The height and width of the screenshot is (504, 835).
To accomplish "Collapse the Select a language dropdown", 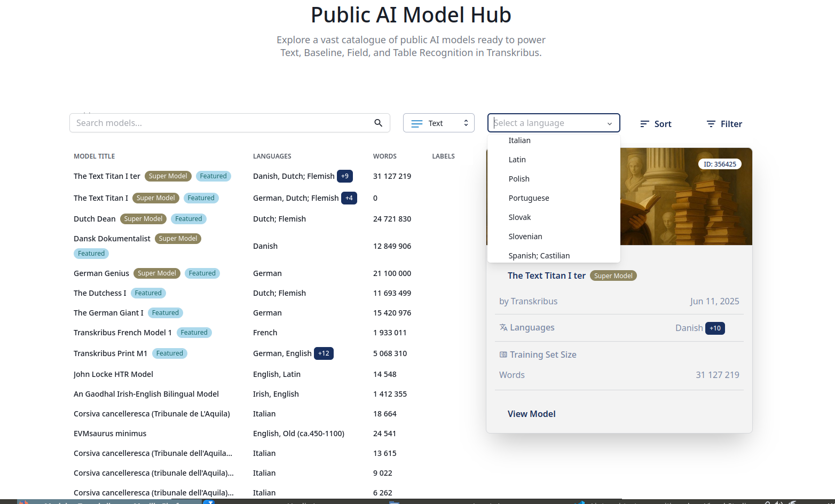I will (609, 123).
